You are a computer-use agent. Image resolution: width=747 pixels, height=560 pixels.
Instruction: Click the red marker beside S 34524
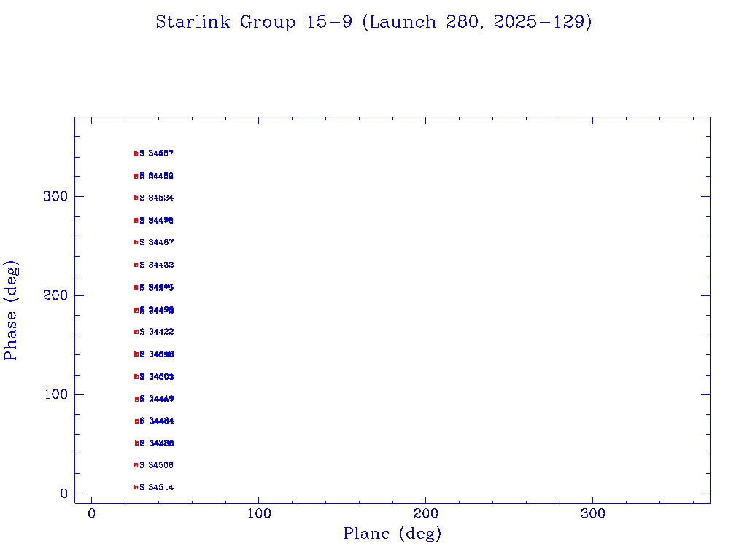point(136,198)
